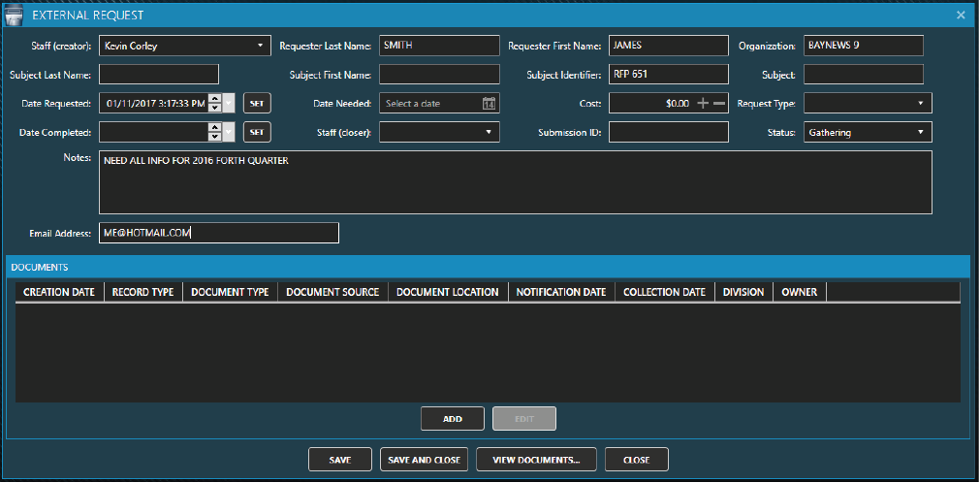Increment Date Completed with up spinner arrow
Screen dimensions: 980x483
tap(215, 128)
